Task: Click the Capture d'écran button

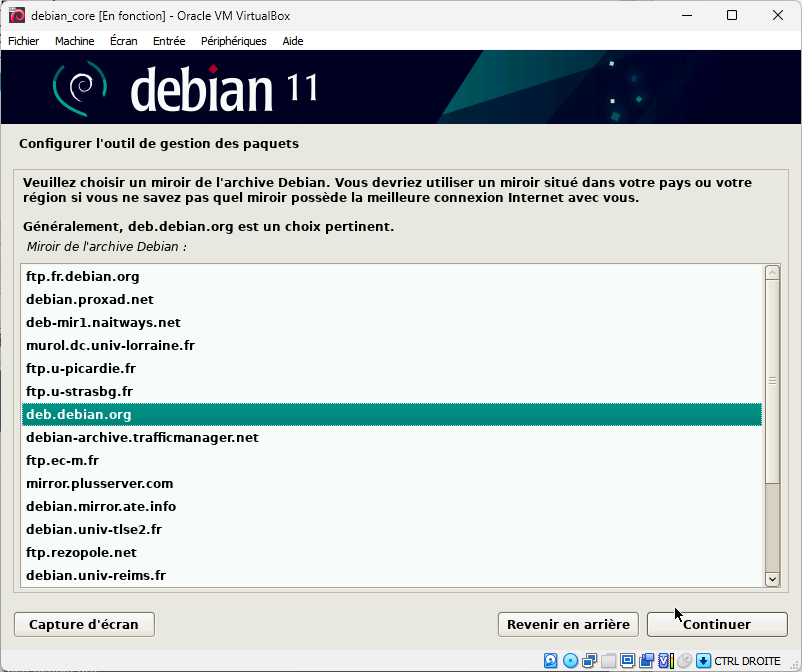Action: [84, 624]
